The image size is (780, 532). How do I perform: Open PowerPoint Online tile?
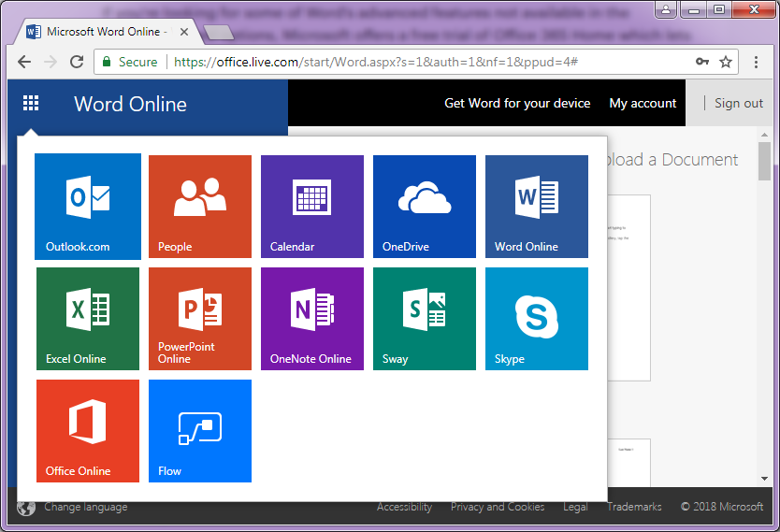[x=200, y=319]
